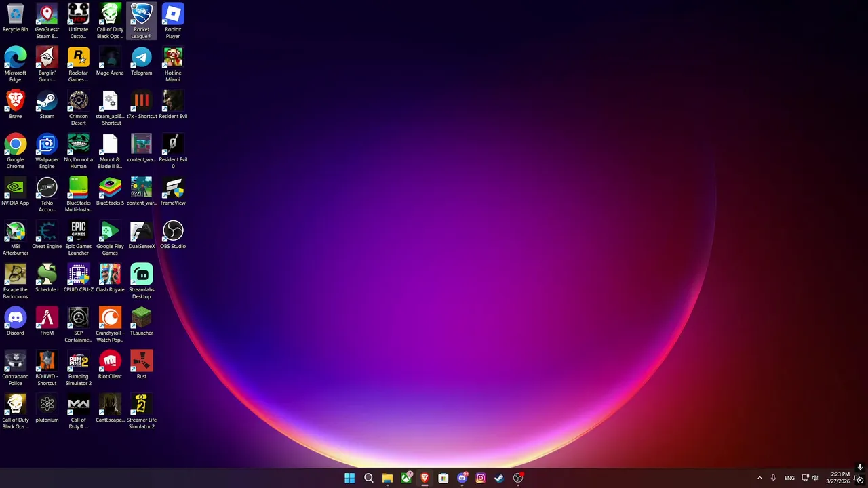The image size is (868, 488).
Task: Select the No, I'm not a Human icon
Action: coord(78,151)
